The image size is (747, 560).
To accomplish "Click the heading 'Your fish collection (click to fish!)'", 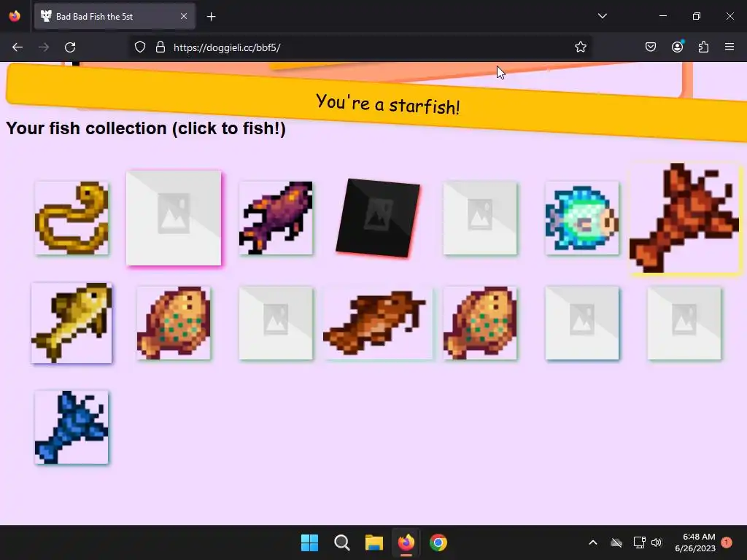I will [x=146, y=128].
